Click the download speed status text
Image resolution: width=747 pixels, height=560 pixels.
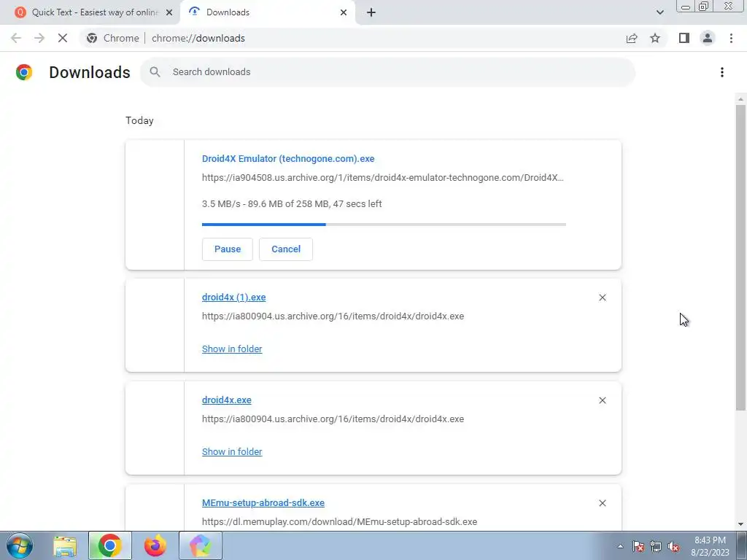click(x=292, y=204)
